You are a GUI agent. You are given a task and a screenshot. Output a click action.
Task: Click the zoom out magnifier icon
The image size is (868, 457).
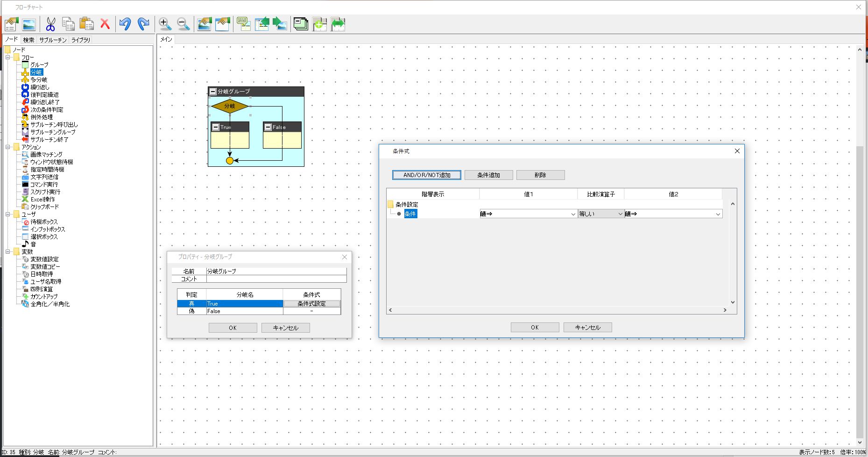[x=183, y=24]
